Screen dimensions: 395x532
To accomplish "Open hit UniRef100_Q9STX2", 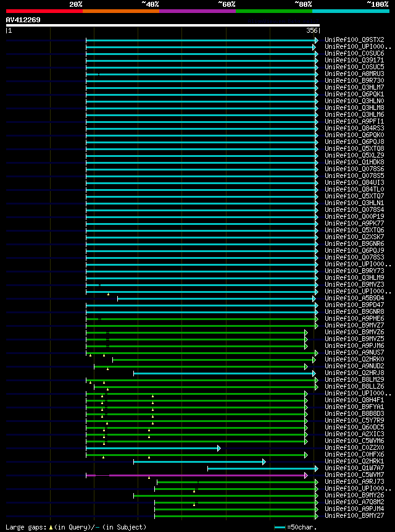I will (x=354, y=40).
